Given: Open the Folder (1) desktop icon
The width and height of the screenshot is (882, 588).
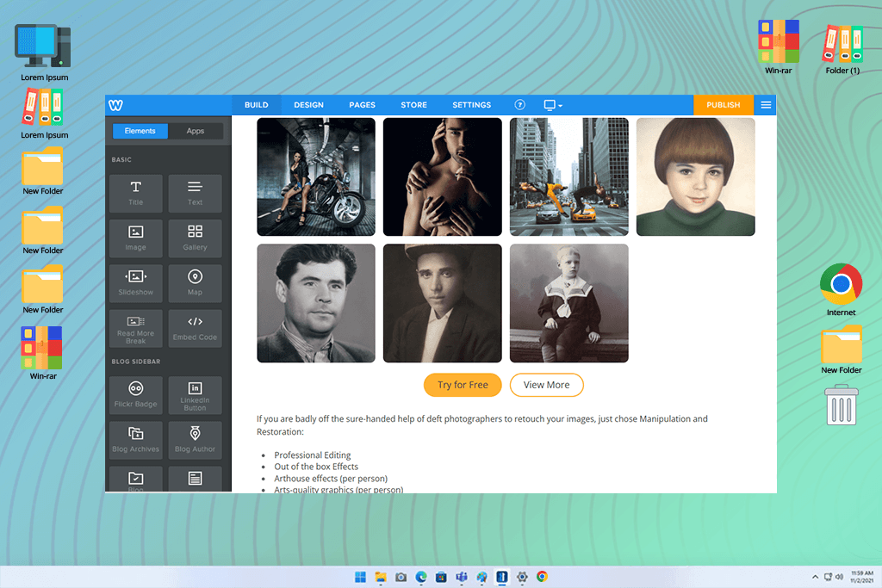Looking at the screenshot, I should coord(842,49).
